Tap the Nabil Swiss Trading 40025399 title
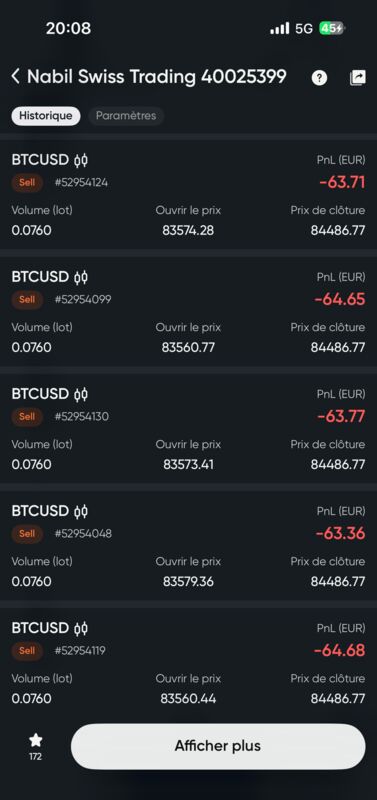Image resolution: width=377 pixels, height=800 pixels. [157, 77]
